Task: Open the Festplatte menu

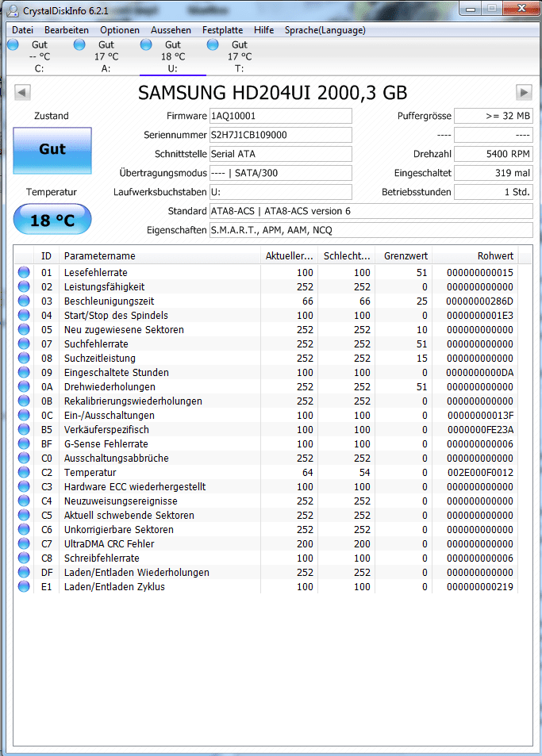Action: click(222, 30)
